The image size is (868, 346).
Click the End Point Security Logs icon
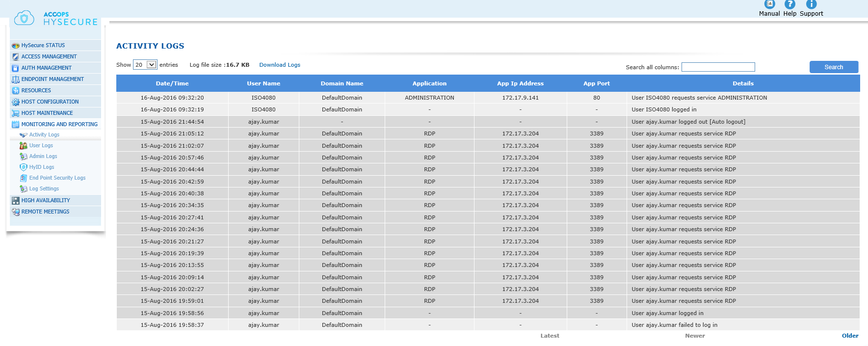pyautogui.click(x=24, y=178)
